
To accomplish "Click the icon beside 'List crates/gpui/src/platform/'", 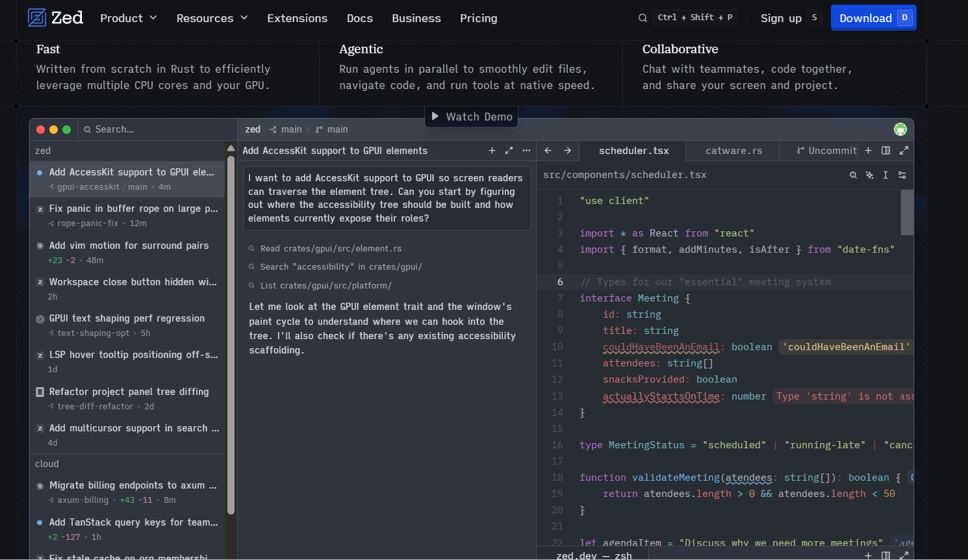I will coord(252,286).
